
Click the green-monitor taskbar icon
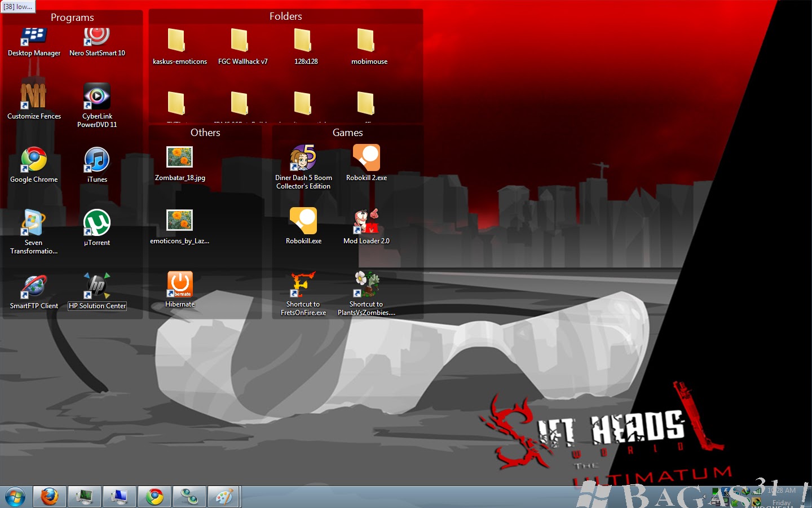(x=85, y=497)
